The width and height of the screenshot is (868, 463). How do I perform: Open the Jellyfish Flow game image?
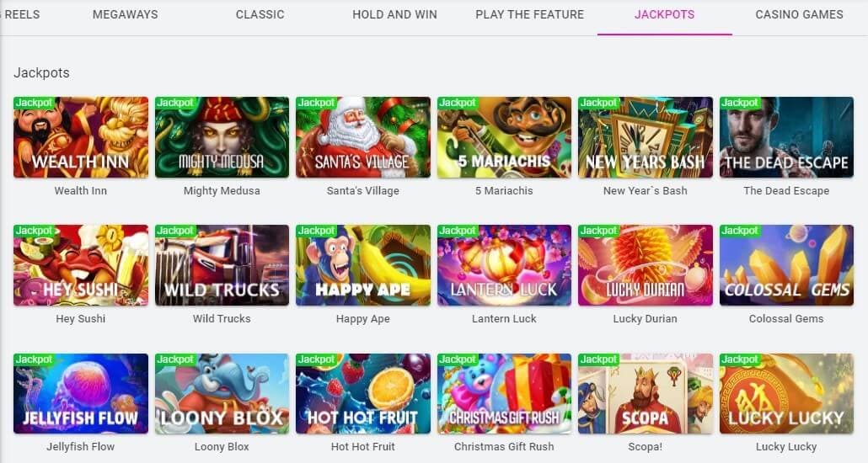pos(81,393)
